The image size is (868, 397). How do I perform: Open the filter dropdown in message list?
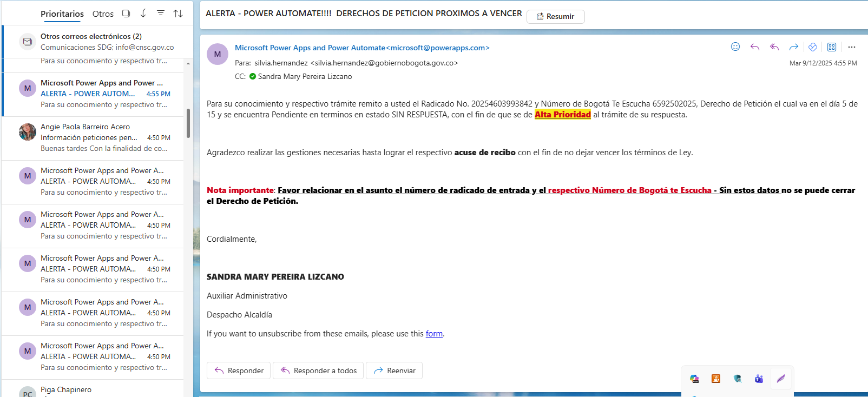pos(161,14)
